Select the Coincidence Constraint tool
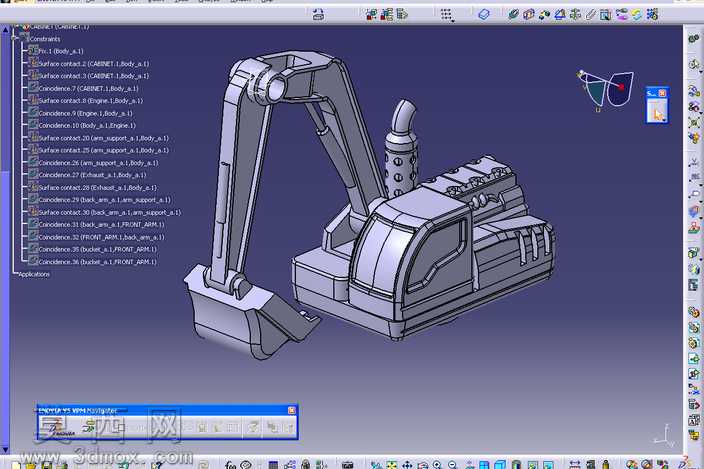 [x=513, y=14]
